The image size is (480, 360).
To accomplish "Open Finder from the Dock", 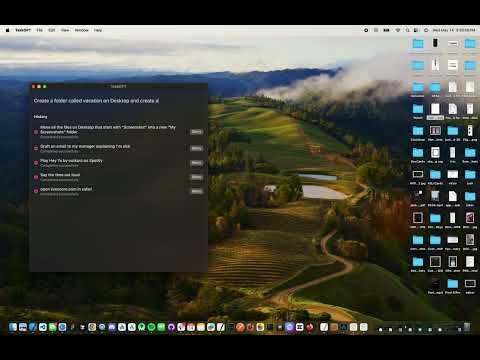I will point(13,327).
